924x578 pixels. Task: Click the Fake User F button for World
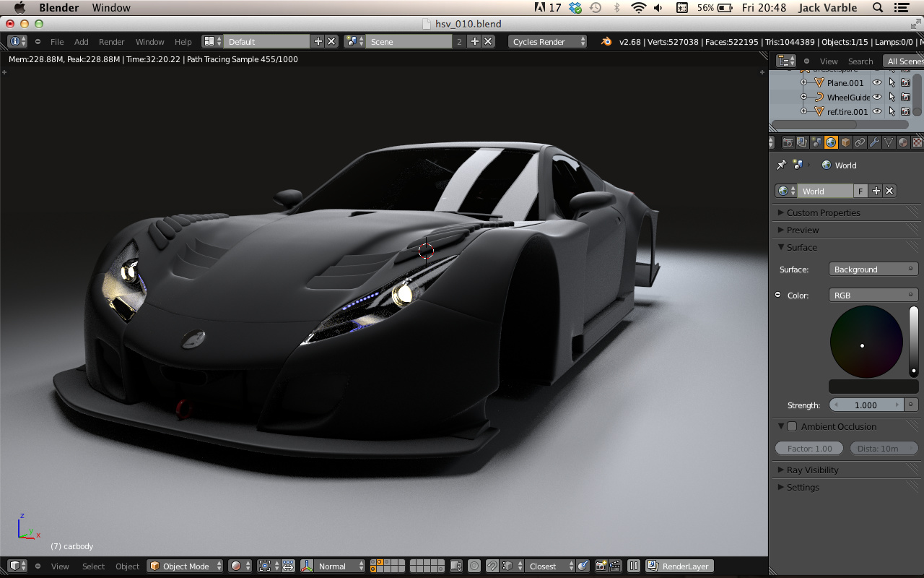point(860,191)
